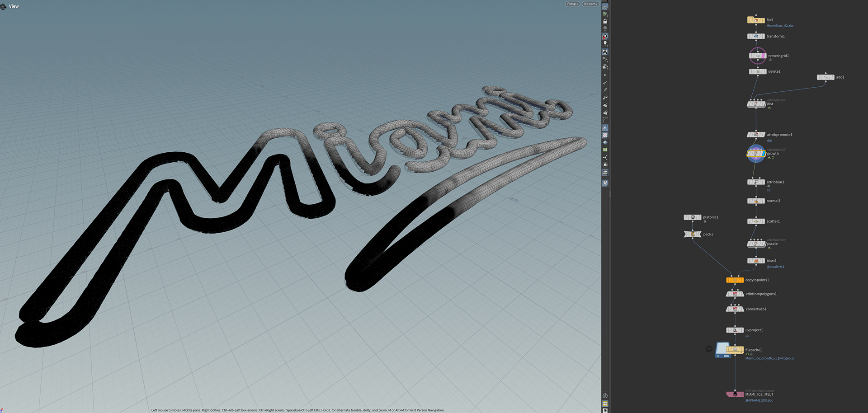Open the No cam camera dropdown

(590, 4)
